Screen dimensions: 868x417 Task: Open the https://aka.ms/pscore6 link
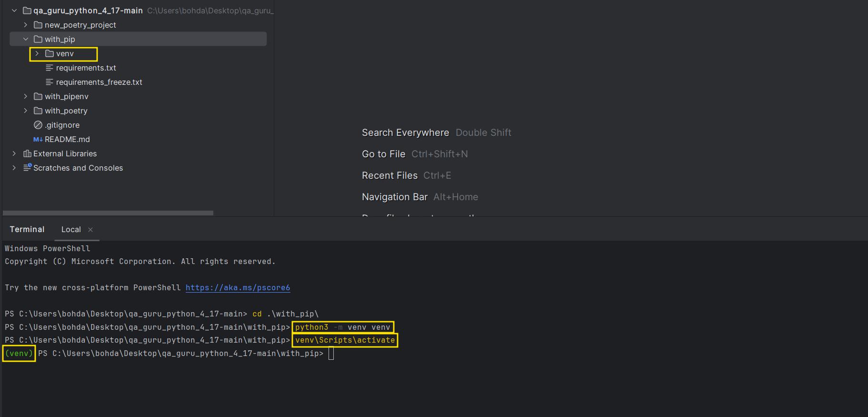click(x=238, y=287)
